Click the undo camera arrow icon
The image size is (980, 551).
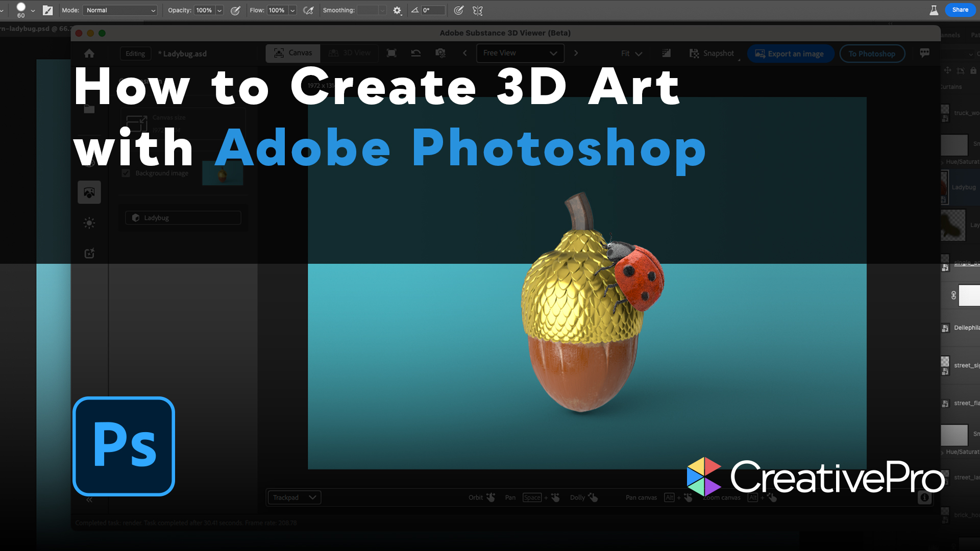(416, 53)
